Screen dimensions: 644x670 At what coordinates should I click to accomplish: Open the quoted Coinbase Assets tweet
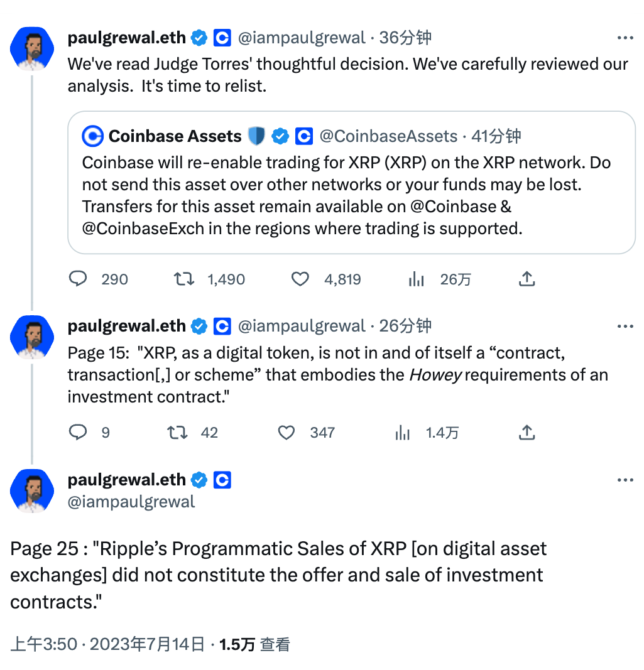352,195
